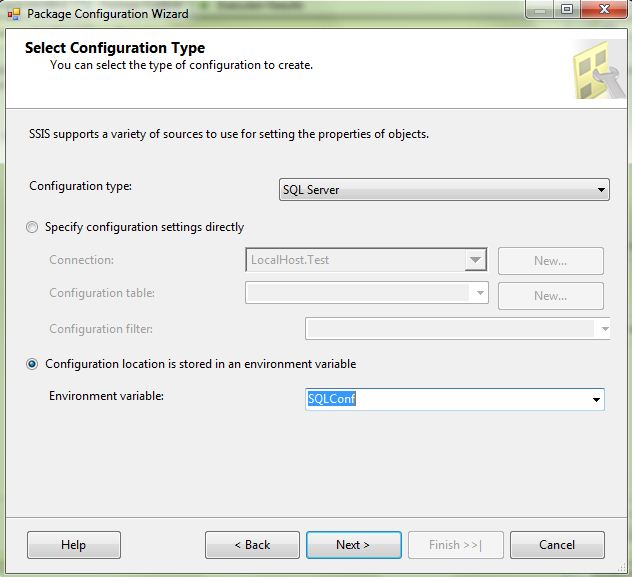Expand the Connection dropdown showing LocalHost.Test
The height and width of the screenshot is (577, 632).
(475, 260)
